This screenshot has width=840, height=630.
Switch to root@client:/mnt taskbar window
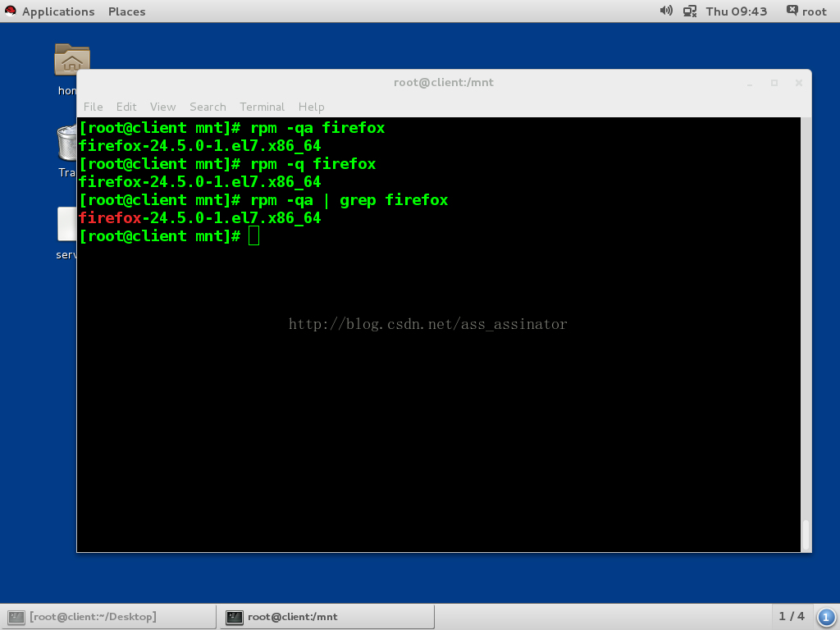point(326,617)
